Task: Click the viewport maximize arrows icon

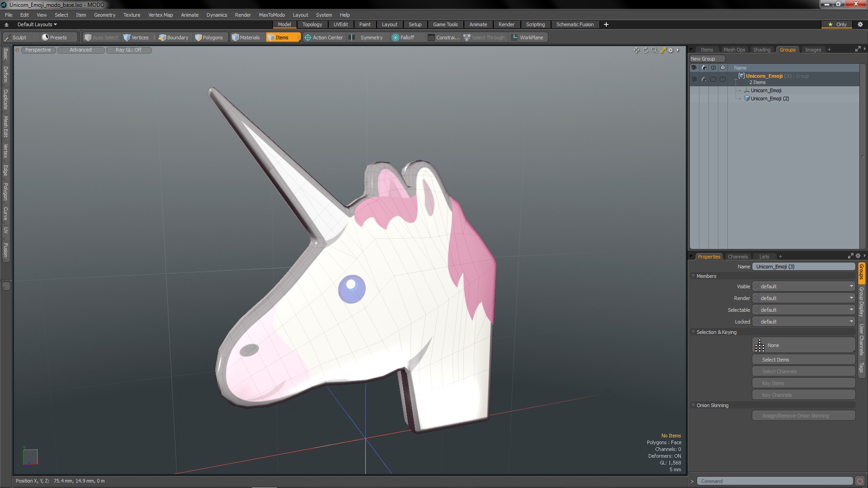Action: tap(663, 50)
